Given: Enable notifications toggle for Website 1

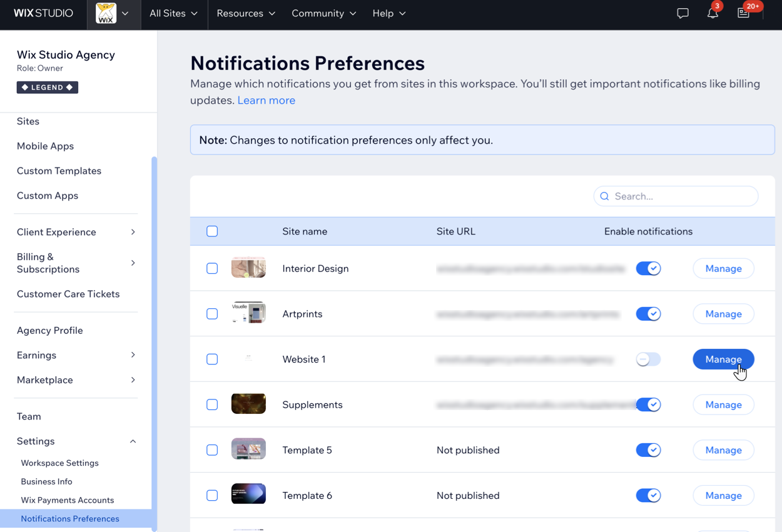Looking at the screenshot, I should (648, 359).
